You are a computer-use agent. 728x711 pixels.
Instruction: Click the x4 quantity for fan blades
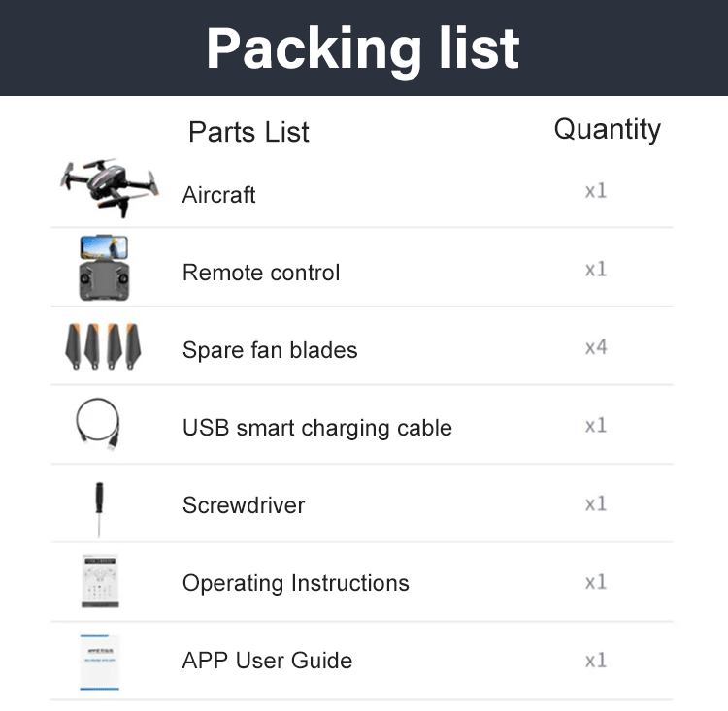pyautogui.click(x=596, y=347)
